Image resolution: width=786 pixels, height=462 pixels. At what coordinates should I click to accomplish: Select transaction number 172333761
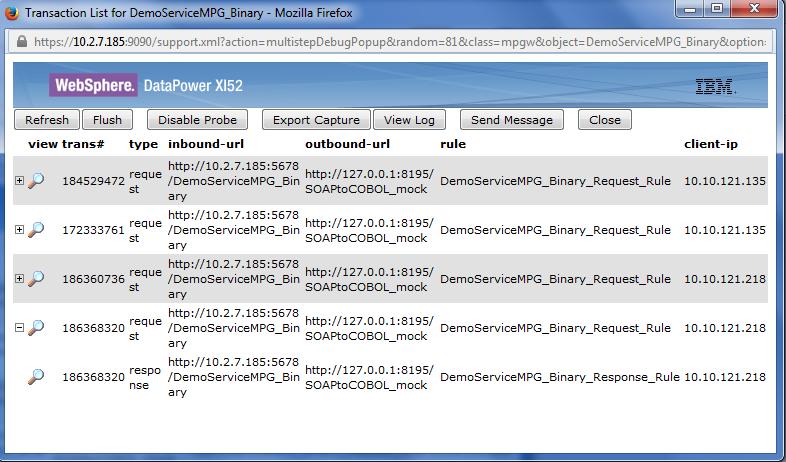pos(93,230)
